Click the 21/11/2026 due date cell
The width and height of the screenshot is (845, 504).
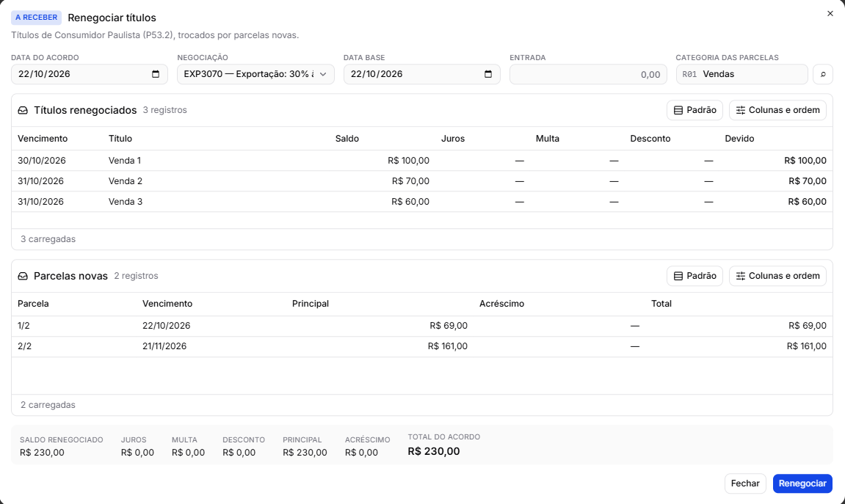click(x=164, y=346)
